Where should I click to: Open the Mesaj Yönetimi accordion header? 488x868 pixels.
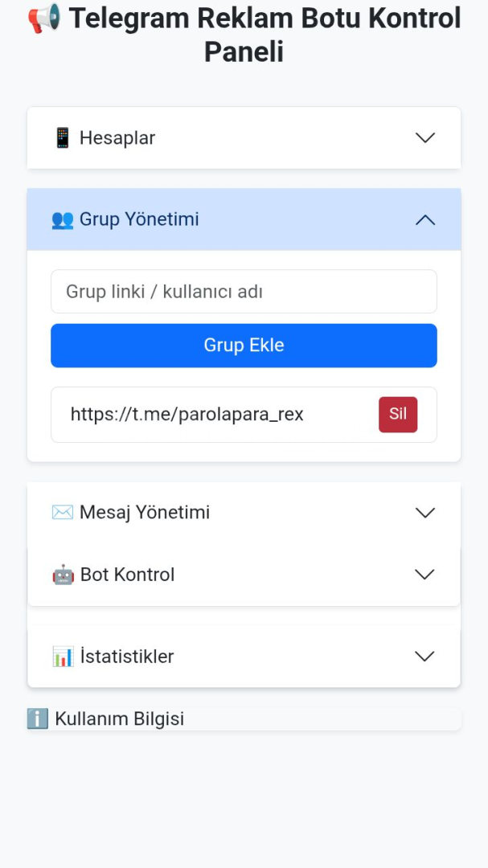point(244,513)
